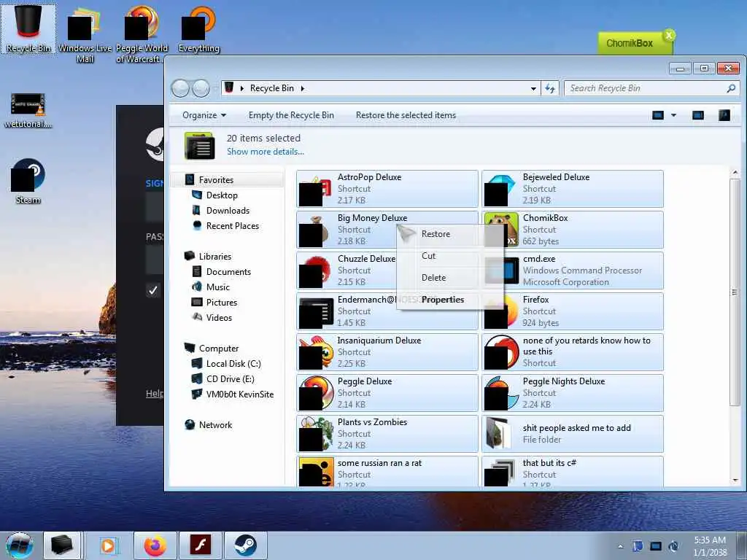Click the refresh button beside address bar
This screenshot has height=560, width=747.
pos(550,88)
